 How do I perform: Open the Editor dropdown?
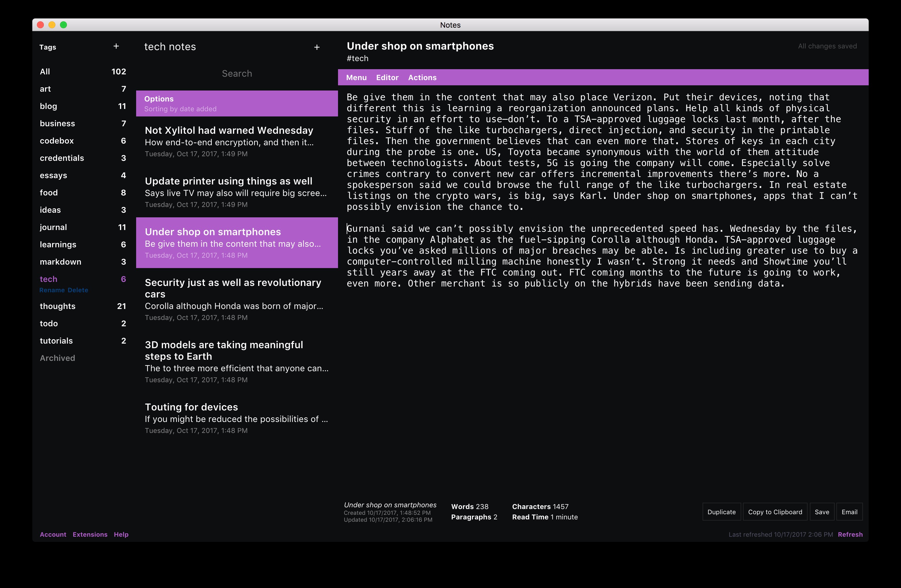(x=387, y=78)
